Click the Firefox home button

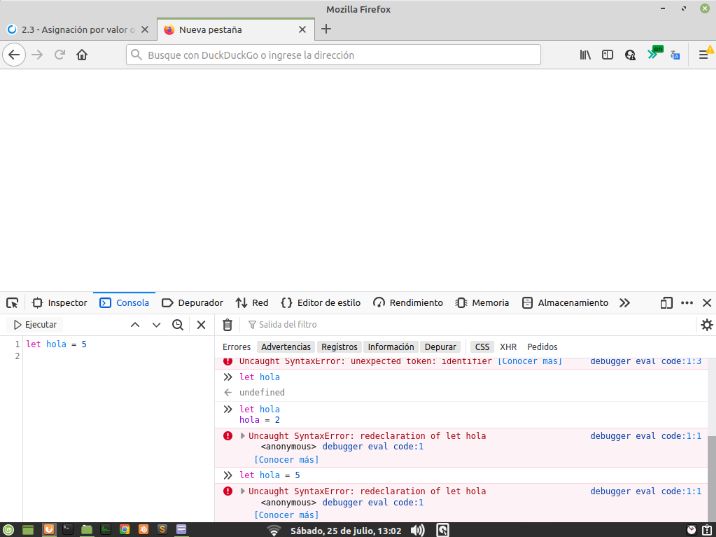(82, 55)
